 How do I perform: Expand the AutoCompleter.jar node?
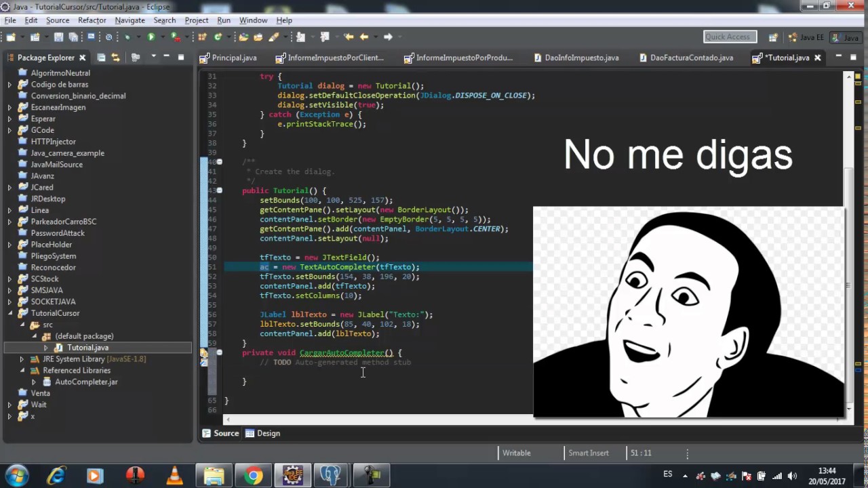coord(34,382)
